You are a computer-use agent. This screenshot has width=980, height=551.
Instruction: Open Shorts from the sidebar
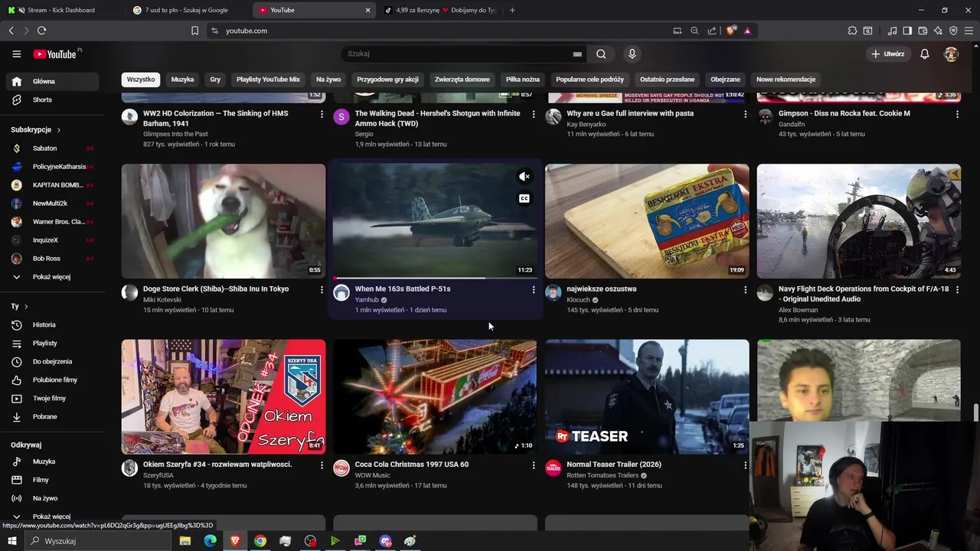coord(52,99)
